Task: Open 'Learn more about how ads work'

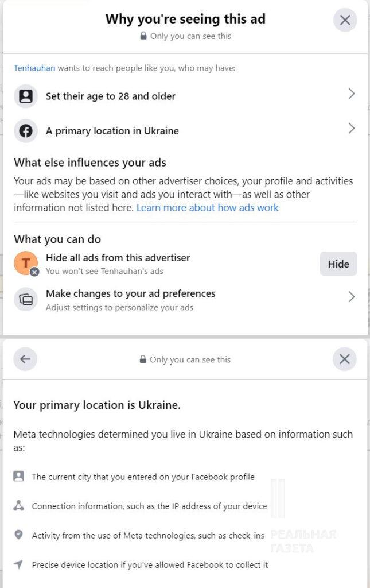Action: click(207, 208)
